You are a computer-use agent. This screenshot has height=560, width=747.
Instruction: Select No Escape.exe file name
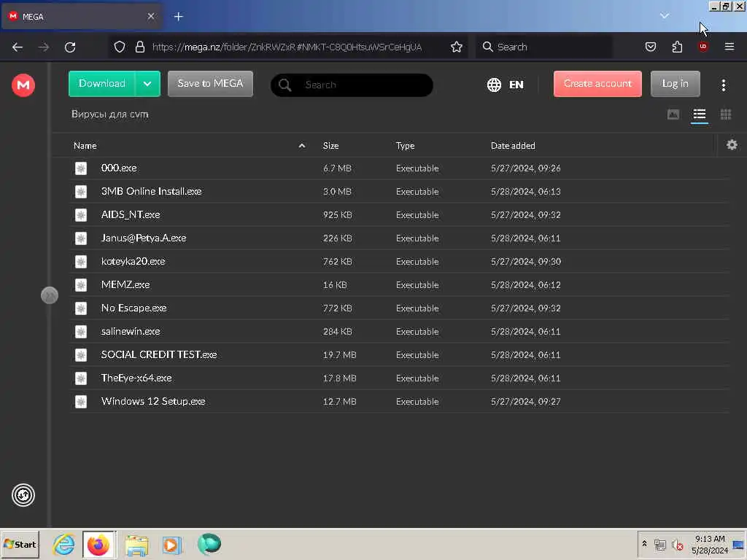click(x=134, y=308)
